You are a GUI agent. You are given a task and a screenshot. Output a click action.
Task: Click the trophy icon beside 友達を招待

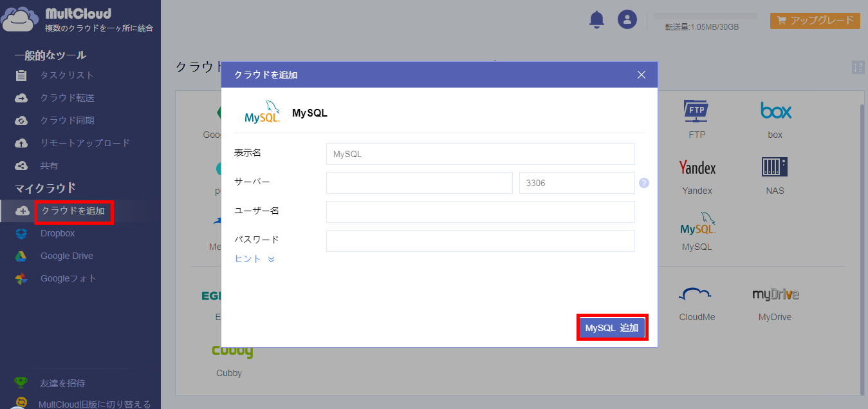point(21,383)
